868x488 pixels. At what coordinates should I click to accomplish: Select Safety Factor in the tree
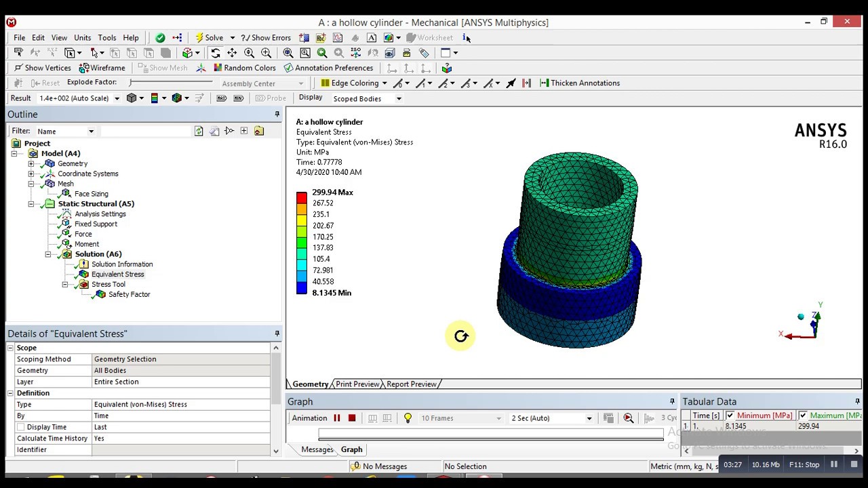point(129,295)
